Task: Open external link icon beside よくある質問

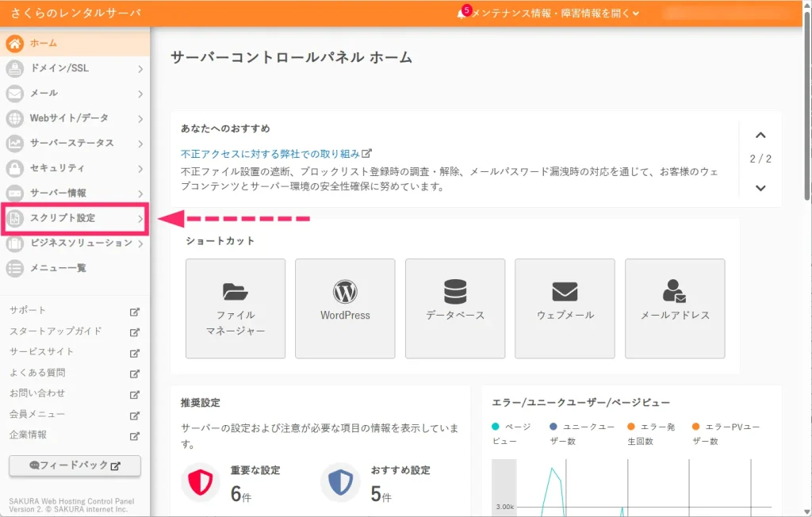Action: [135, 373]
